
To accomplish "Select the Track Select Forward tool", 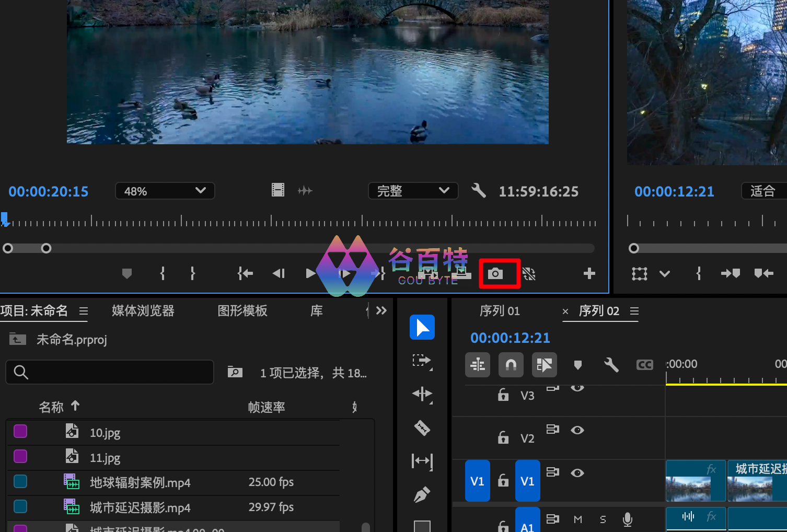I will tap(421, 361).
